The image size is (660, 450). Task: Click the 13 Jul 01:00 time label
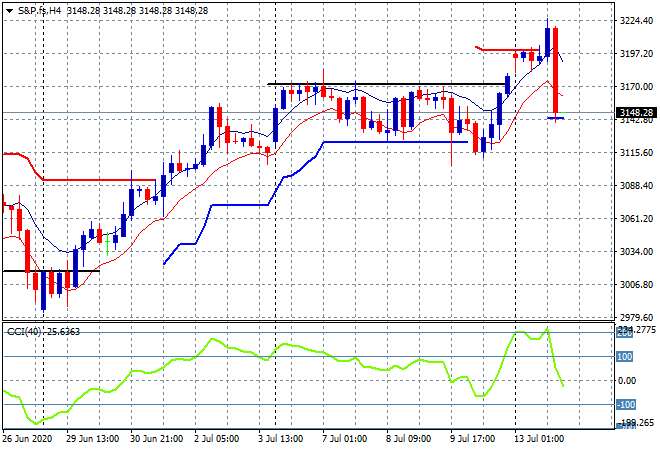[539, 439]
